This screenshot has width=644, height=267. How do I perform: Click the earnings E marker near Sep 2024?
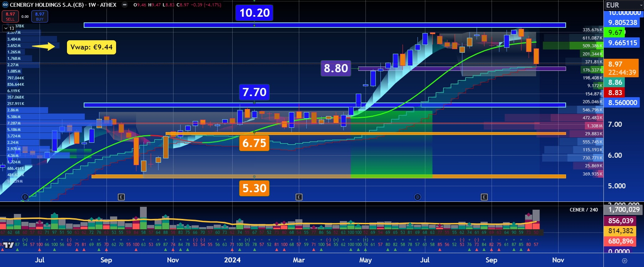click(484, 197)
